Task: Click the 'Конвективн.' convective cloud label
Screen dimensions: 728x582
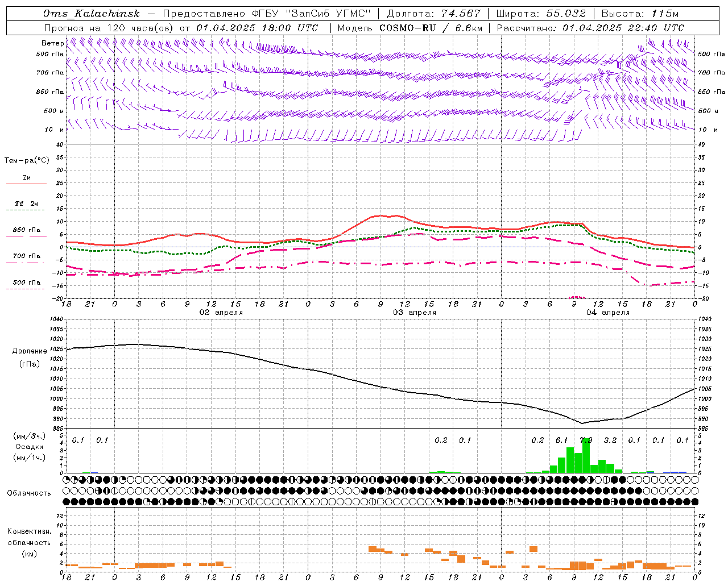Action: tap(30, 531)
